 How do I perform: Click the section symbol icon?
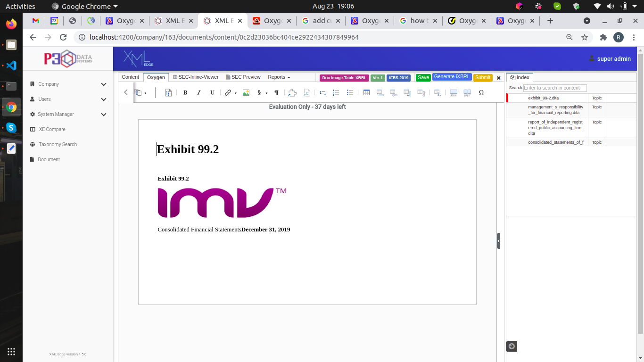tap(259, 93)
